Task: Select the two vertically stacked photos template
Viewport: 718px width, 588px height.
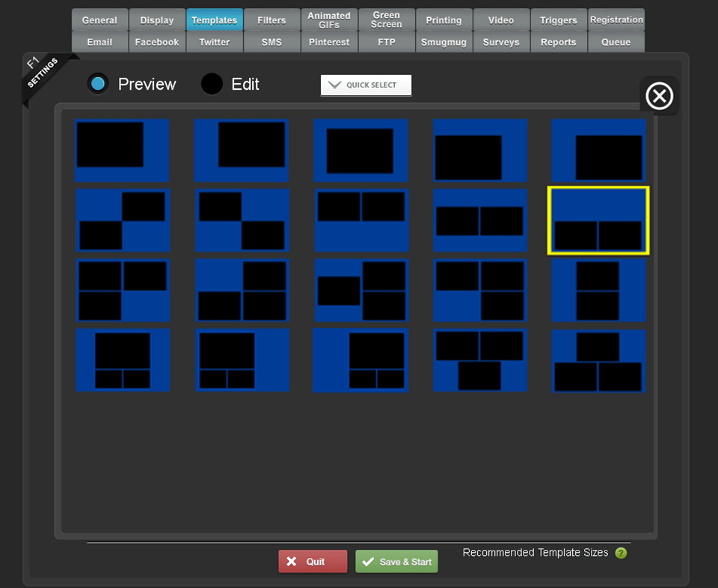Action: tap(598, 290)
